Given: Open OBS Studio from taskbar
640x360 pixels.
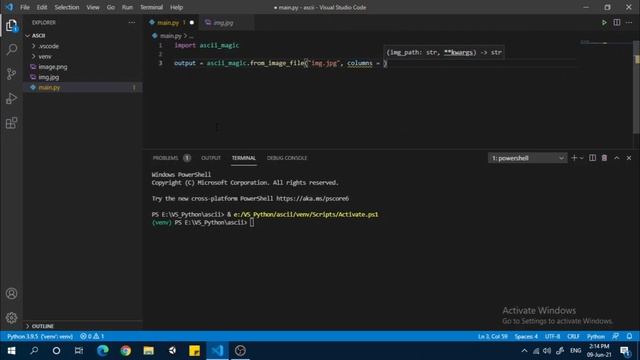Looking at the screenshot, I should click(240, 351).
